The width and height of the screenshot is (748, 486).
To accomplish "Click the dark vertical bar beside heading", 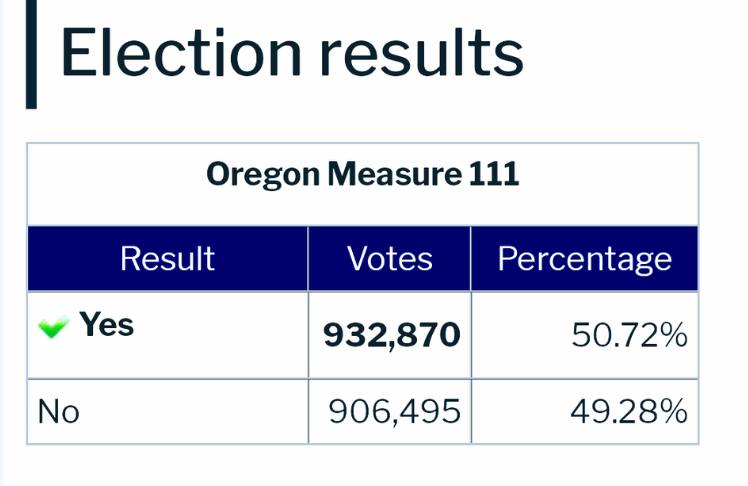I will (31, 53).
